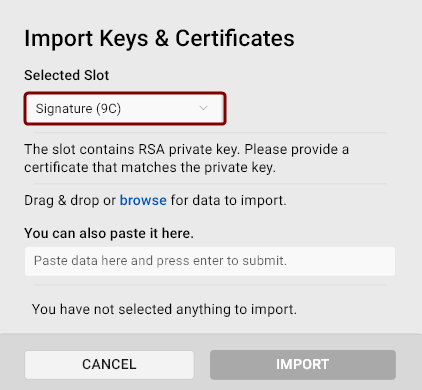The image size is (422, 390).
Task: Click the footer bar between CANCEL and IMPORT
Action: [x=202, y=365]
